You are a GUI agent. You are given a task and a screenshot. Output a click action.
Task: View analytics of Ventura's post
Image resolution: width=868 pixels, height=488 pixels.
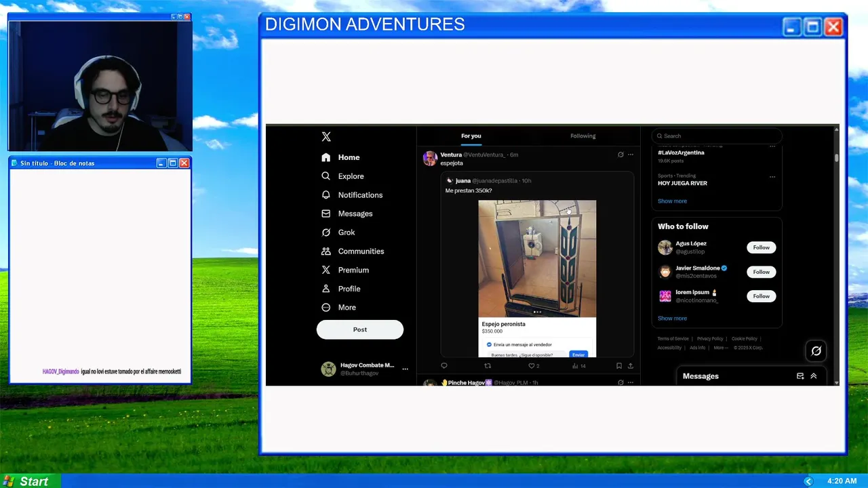578,366
